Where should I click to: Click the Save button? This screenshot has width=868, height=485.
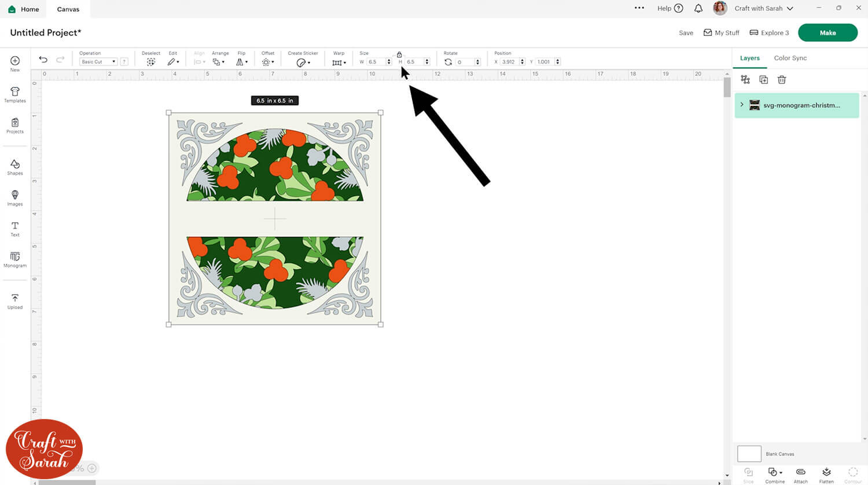coord(686,33)
